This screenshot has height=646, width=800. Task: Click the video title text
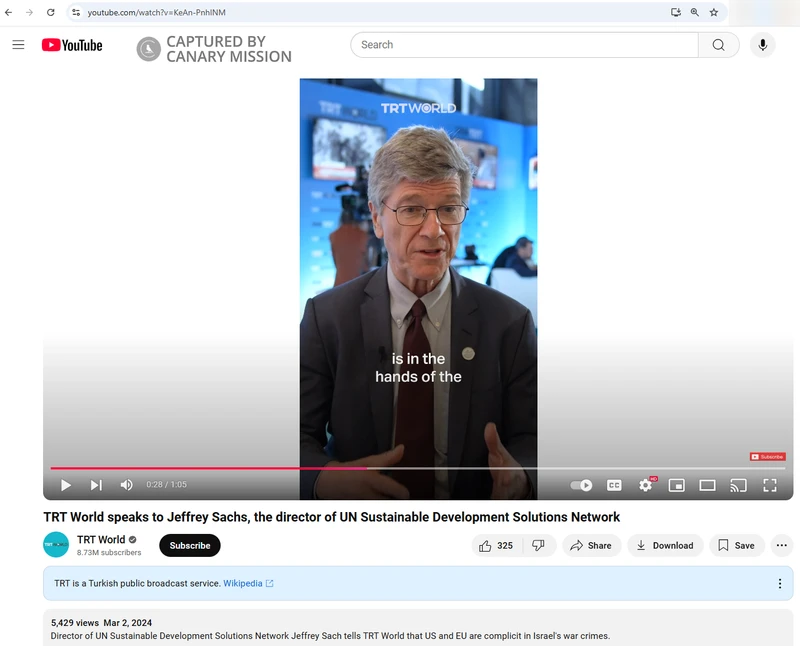pyautogui.click(x=332, y=517)
